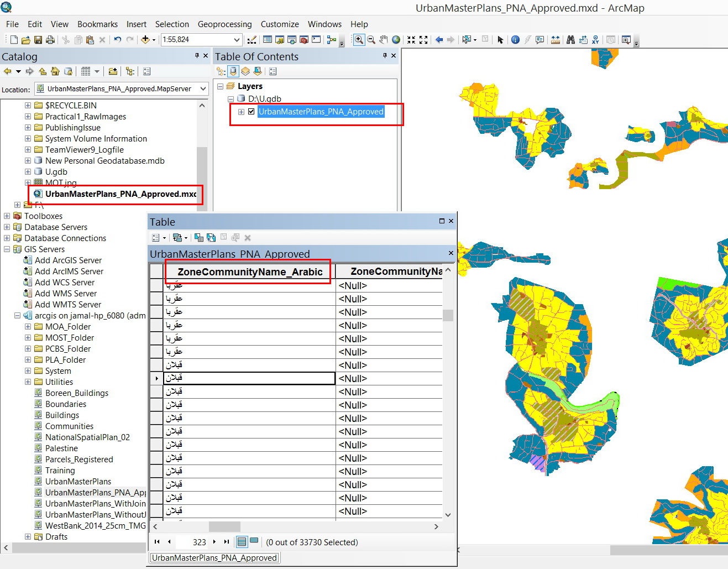Save the current map document
Image resolution: width=728 pixels, height=569 pixels.
click(38, 40)
